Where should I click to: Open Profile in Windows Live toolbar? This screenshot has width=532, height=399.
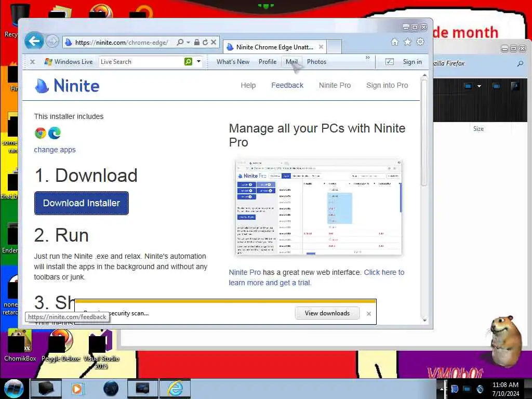[x=268, y=62]
